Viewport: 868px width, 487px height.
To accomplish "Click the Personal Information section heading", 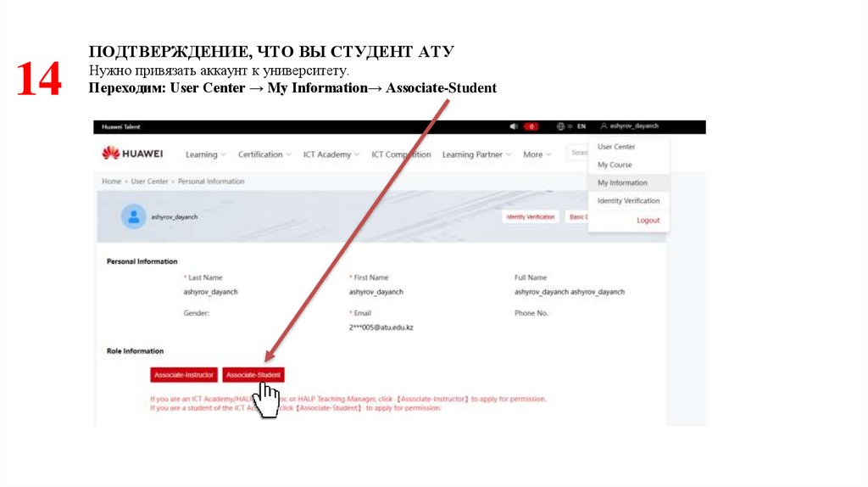I will coord(142,261).
